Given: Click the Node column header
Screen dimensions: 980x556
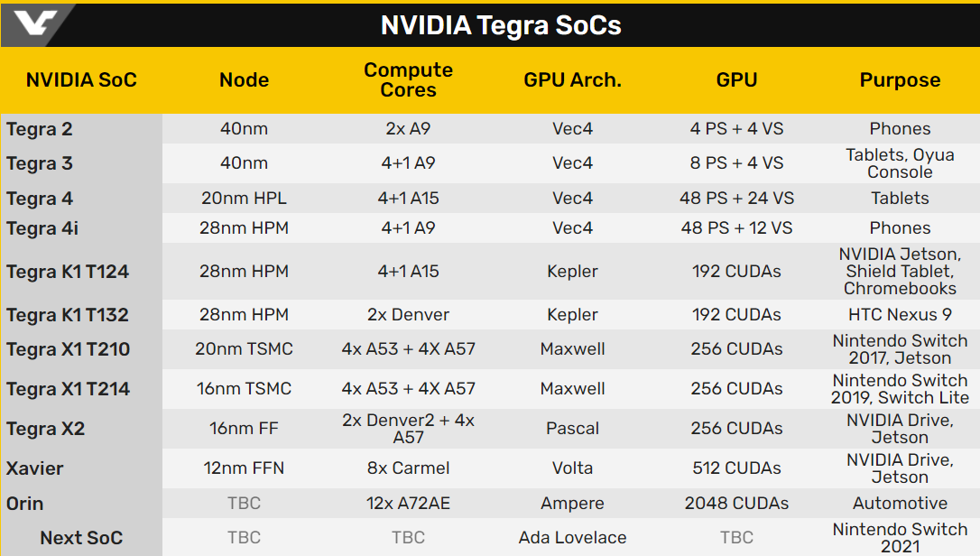Looking at the screenshot, I should [244, 80].
